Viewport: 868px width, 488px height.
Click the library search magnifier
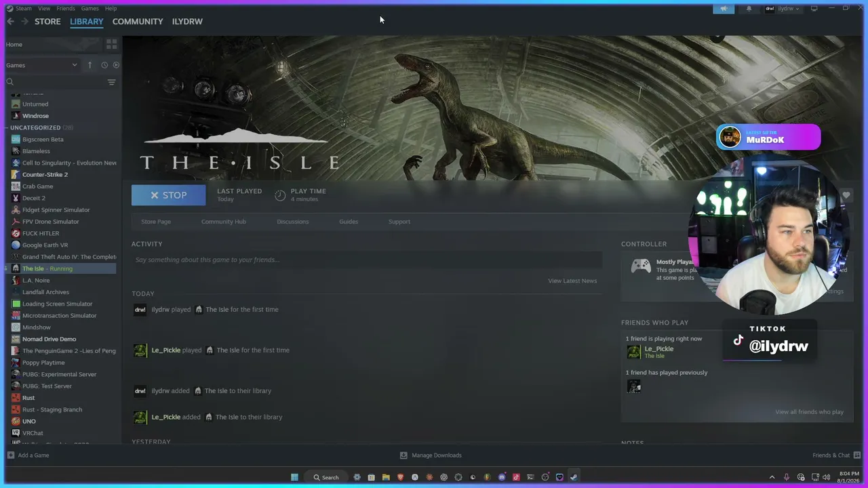click(10, 82)
